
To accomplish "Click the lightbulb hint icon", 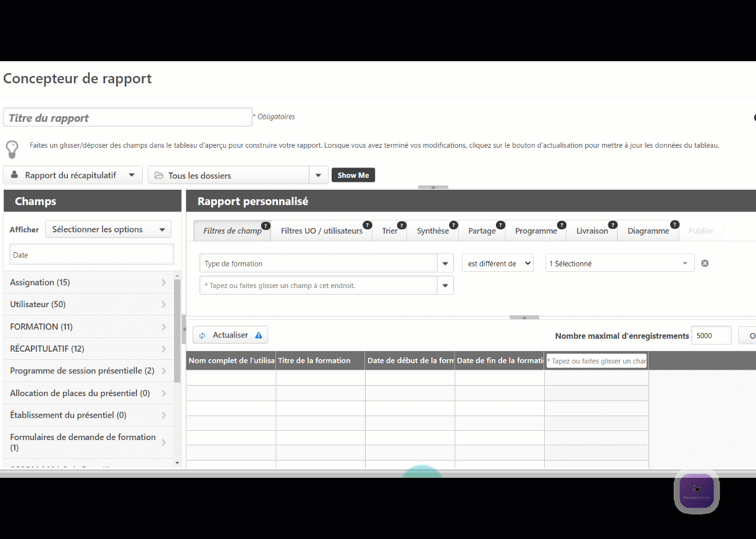I will (x=12, y=149).
